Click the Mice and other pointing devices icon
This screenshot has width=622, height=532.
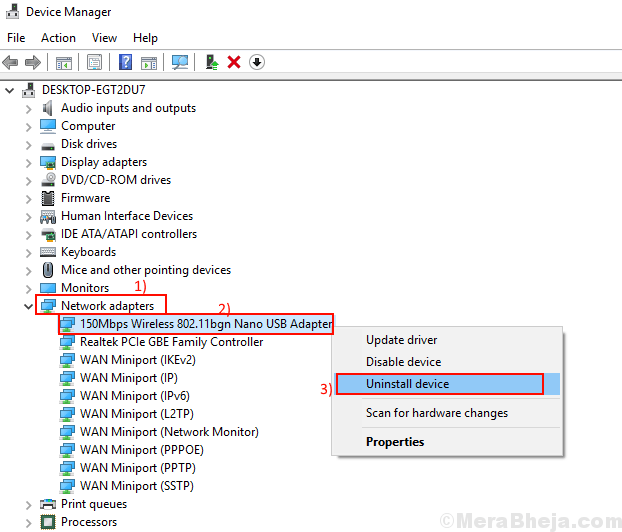[x=48, y=270]
